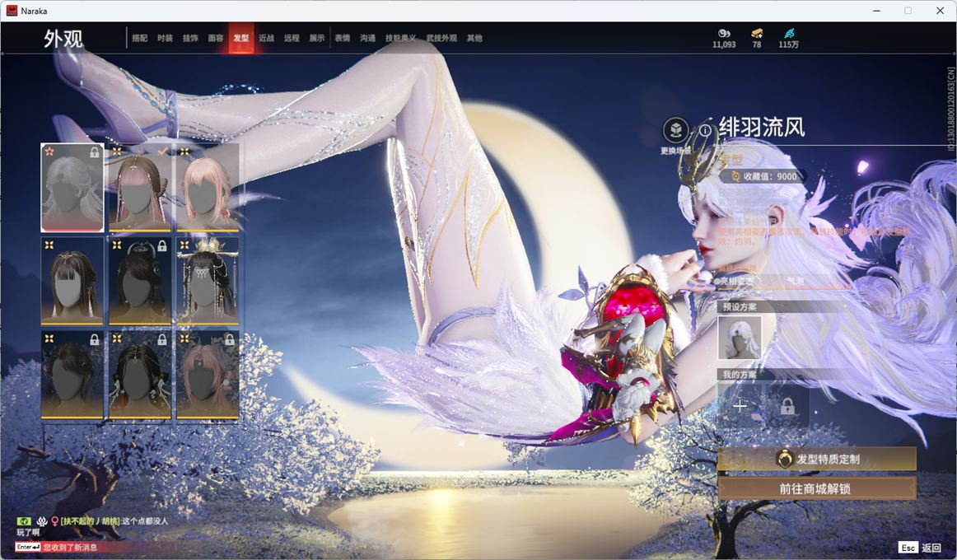The image size is (957, 560).
Task: Open the 近战 weapon tab
Action: pos(266,38)
